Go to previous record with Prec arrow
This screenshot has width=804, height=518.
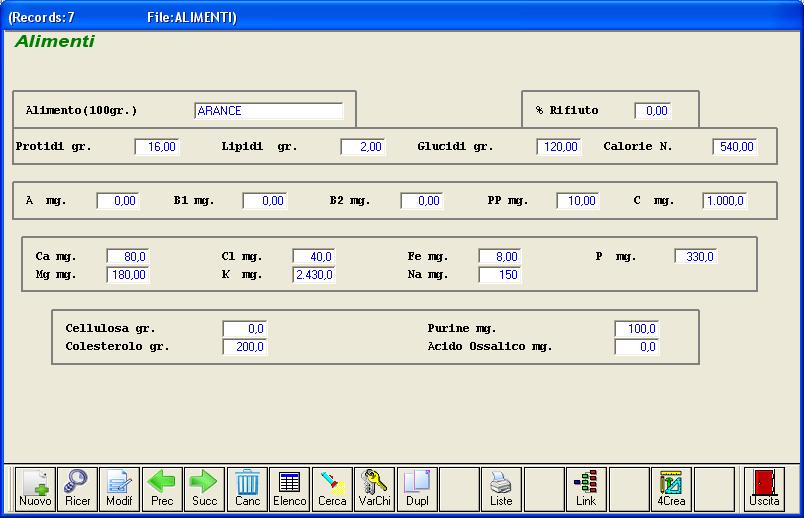coord(162,489)
